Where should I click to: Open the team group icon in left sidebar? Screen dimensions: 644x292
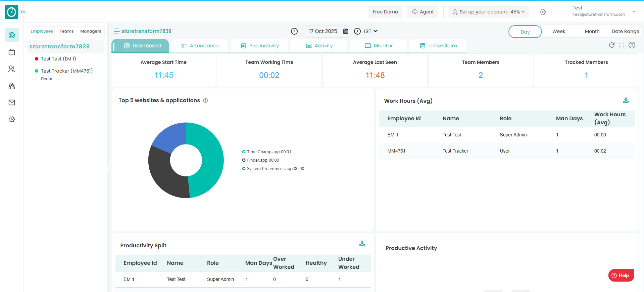[12, 86]
